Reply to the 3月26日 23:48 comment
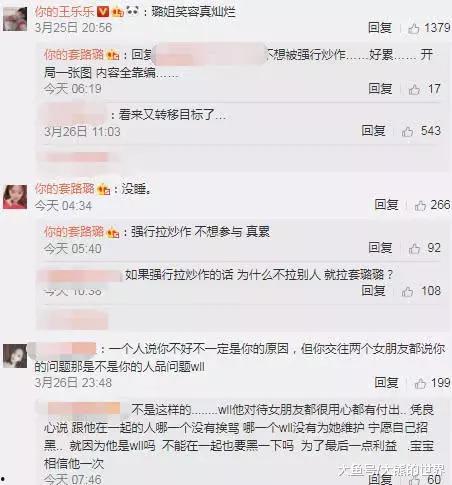This screenshot has width=452, height=485. [x=386, y=383]
